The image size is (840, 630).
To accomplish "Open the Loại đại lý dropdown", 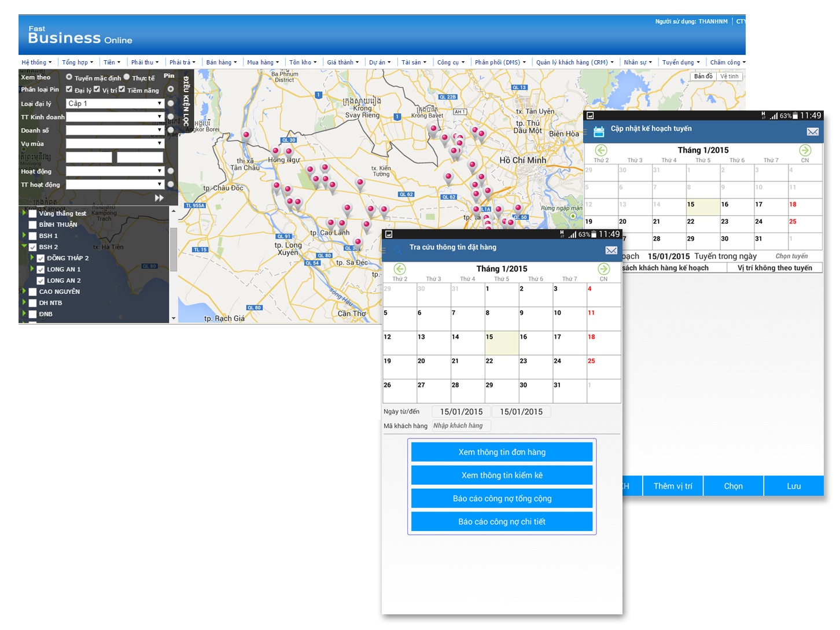I will coord(115,104).
